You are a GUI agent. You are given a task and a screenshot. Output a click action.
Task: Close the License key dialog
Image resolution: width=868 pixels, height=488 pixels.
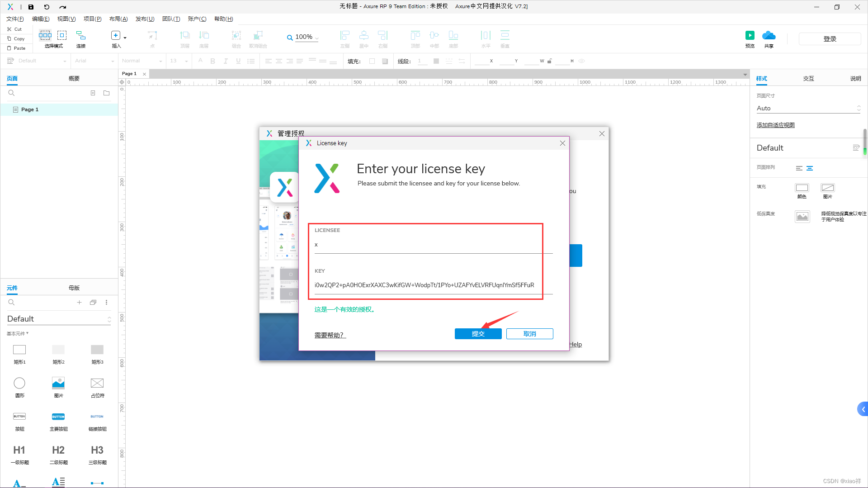562,143
